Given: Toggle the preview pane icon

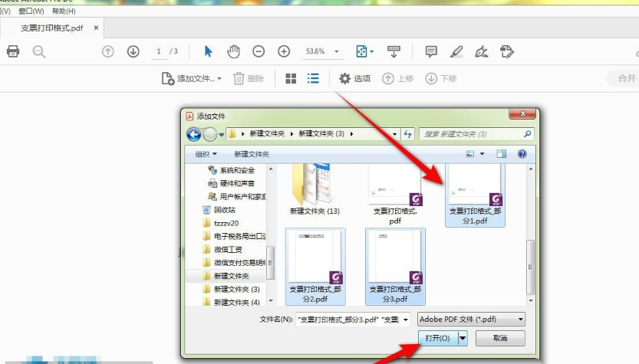Looking at the screenshot, I should (502, 154).
